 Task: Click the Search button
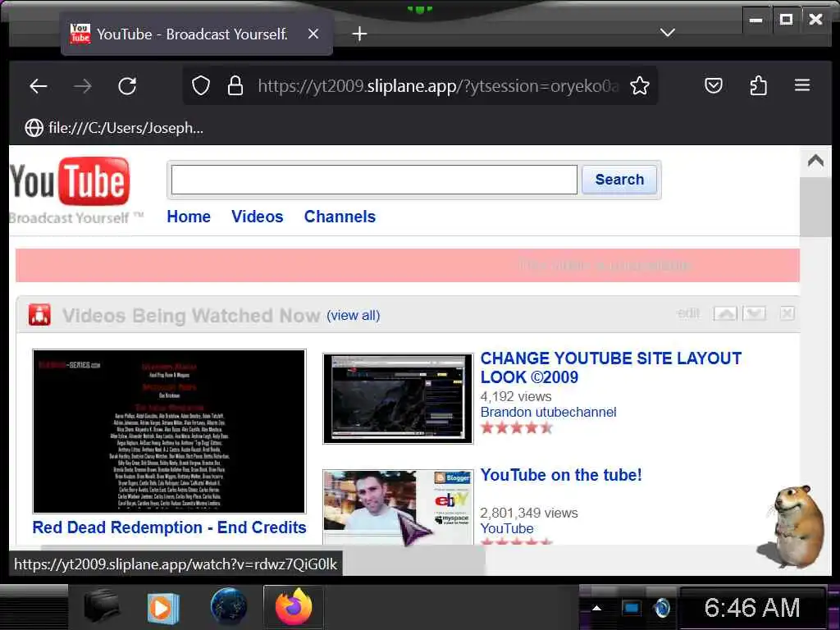pos(619,180)
